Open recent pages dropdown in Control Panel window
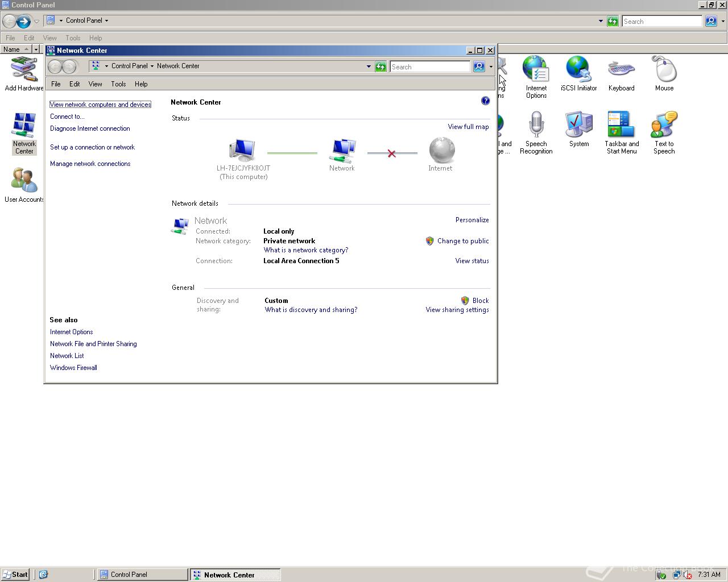This screenshot has width=728, height=582. [x=36, y=22]
